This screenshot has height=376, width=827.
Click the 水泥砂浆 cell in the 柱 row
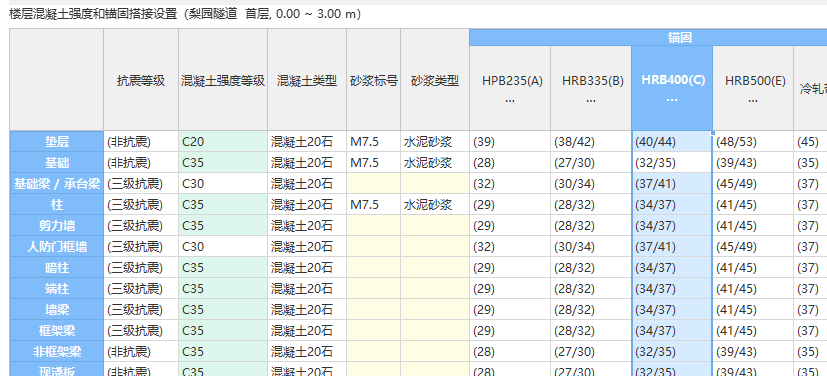(435, 205)
